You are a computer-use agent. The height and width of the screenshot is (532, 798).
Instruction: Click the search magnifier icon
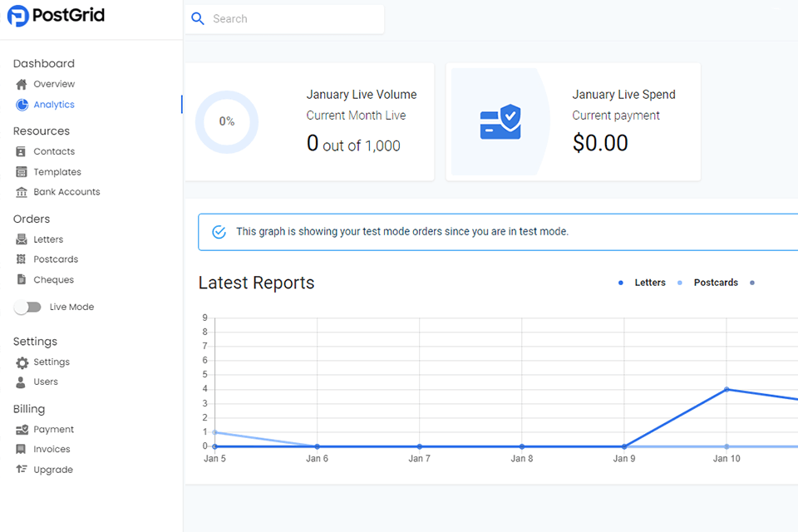click(x=198, y=19)
